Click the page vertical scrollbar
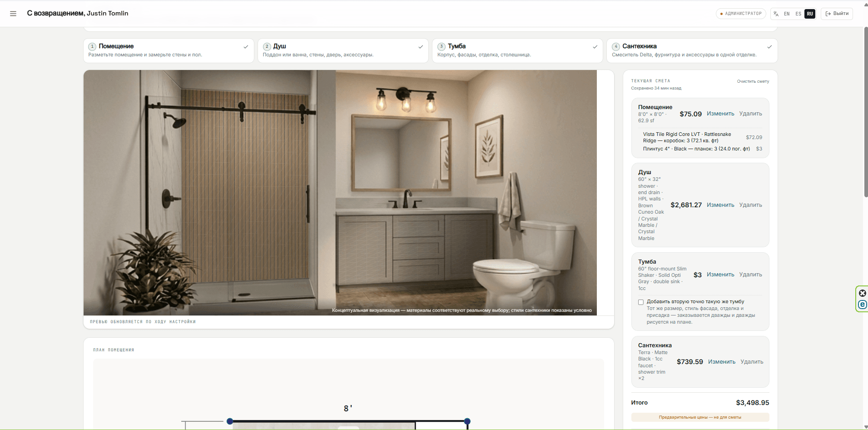The image size is (868, 430). (x=865, y=112)
